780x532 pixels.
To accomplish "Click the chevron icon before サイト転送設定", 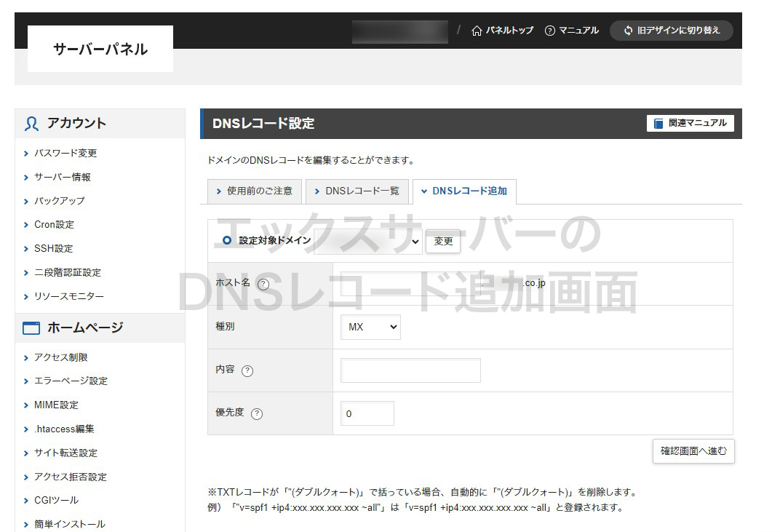I will point(26,453).
